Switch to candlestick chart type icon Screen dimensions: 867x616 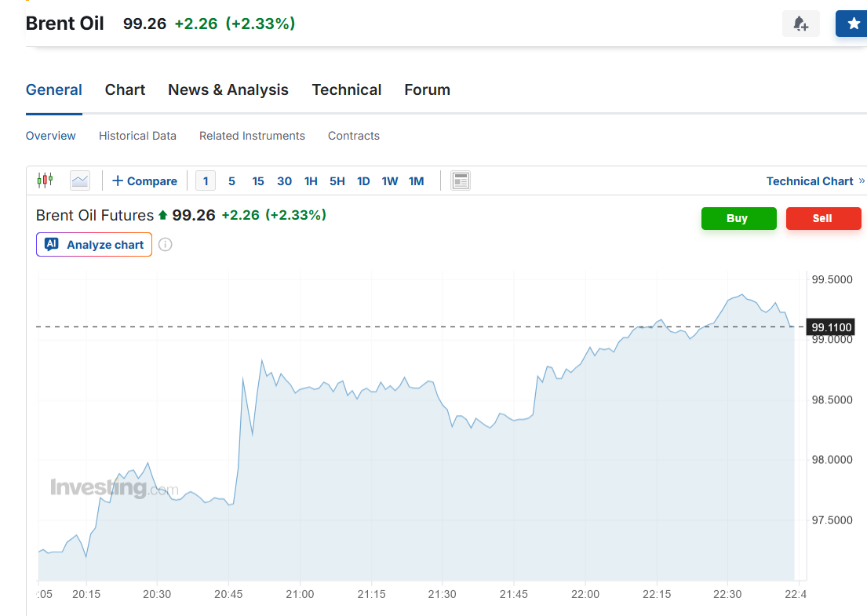(x=45, y=180)
